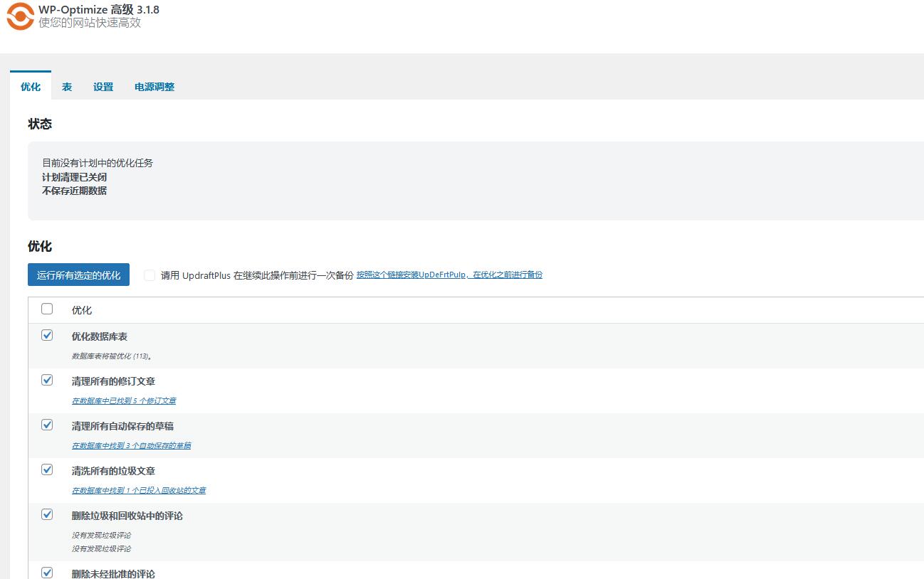The image size is (924, 579).
Task: Click the WP-Optimize 高级 3.1.8 title
Action: click(x=99, y=9)
